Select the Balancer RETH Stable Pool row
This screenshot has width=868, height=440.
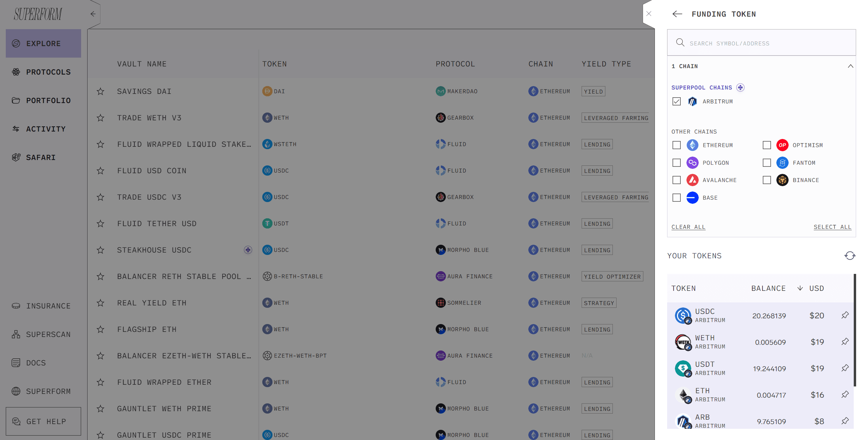tap(371, 276)
